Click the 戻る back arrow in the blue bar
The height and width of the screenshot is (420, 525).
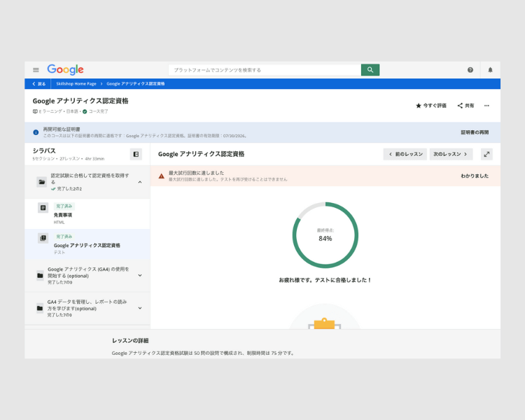[x=38, y=84]
